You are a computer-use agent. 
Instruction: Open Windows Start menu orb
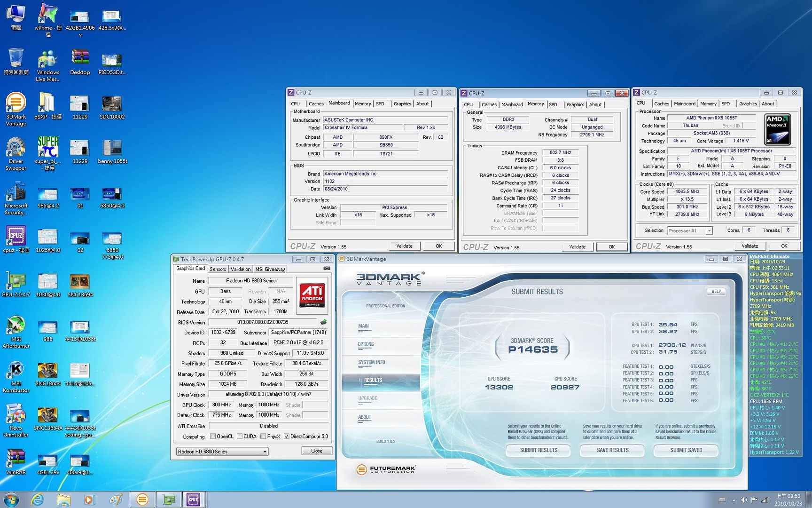(11, 499)
